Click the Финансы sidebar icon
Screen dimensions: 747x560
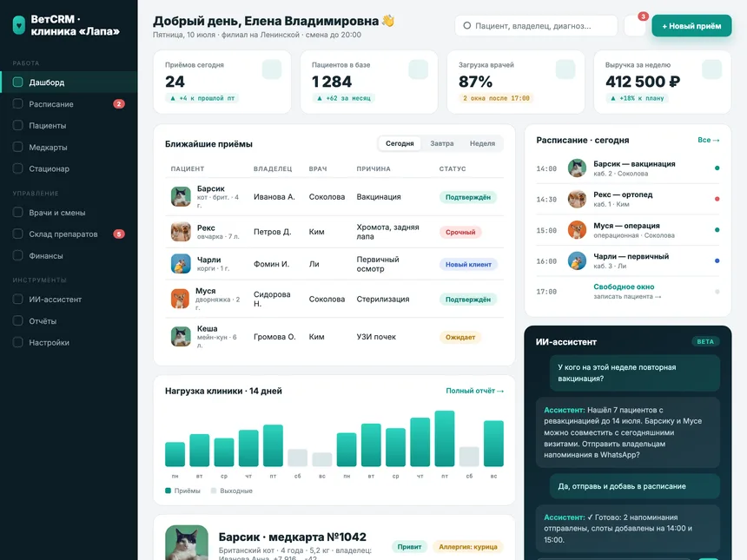(x=17, y=256)
